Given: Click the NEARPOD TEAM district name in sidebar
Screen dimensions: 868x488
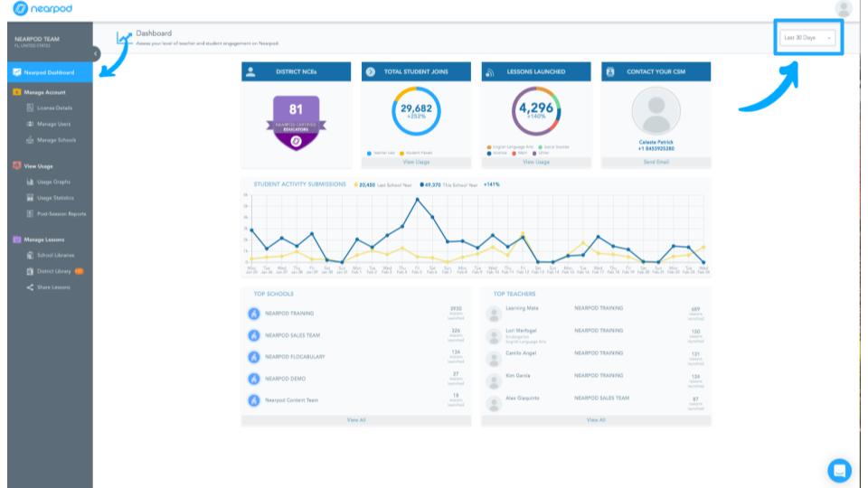Looking at the screenshot, I should point(37,39).
